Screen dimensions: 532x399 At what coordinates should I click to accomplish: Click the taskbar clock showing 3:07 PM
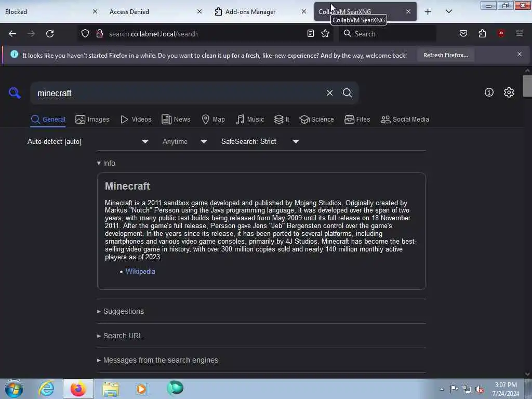click(506, 389)
